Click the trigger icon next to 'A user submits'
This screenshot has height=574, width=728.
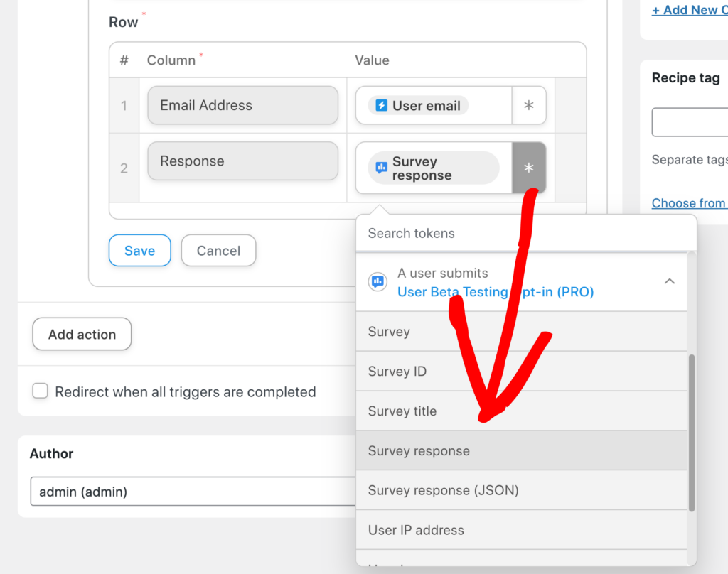coord(378,281)
